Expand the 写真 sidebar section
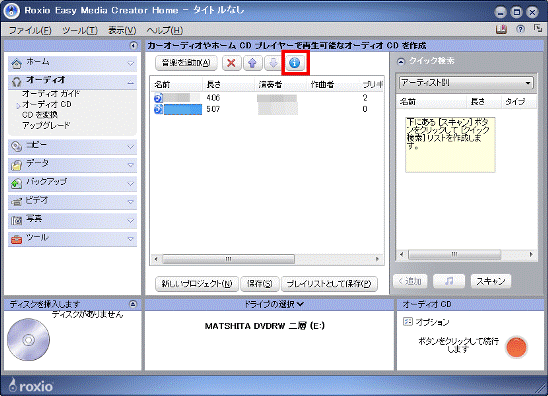Viewport: 548px width, 396px height. click(131, 221)
